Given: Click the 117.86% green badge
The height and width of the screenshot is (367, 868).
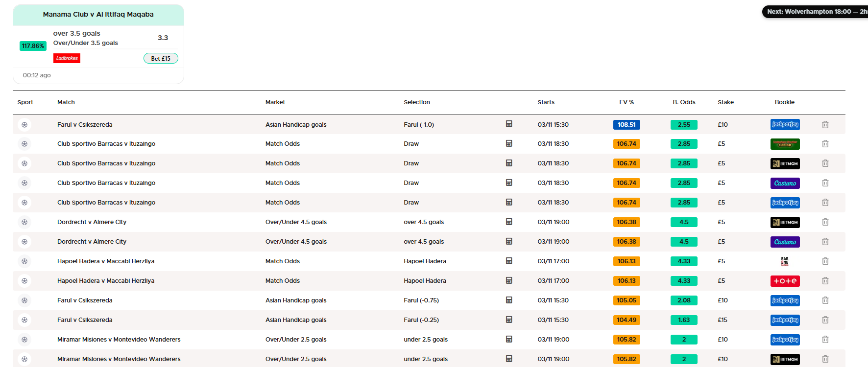Looking at the screenshot, I should tap(33, 46).
